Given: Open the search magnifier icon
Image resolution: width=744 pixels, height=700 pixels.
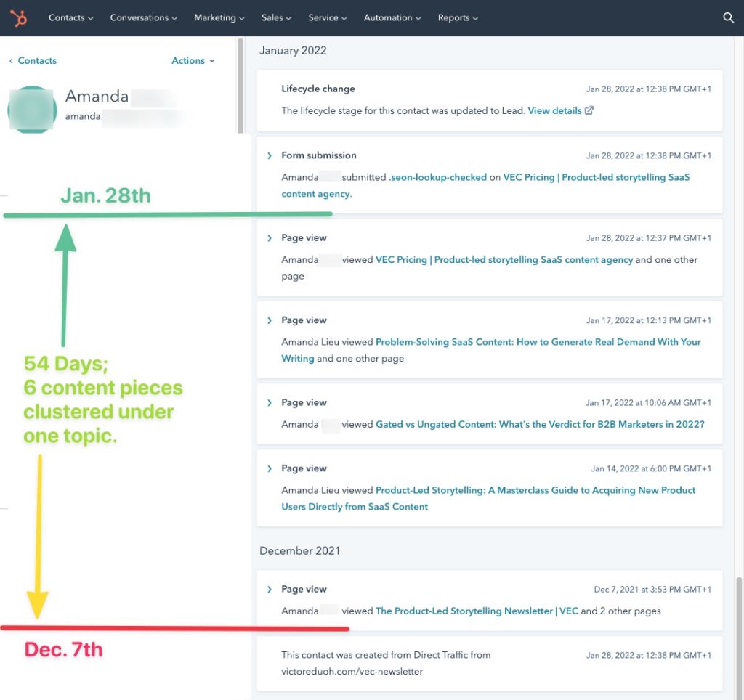Looking at the screenshot, I should 728,18.
